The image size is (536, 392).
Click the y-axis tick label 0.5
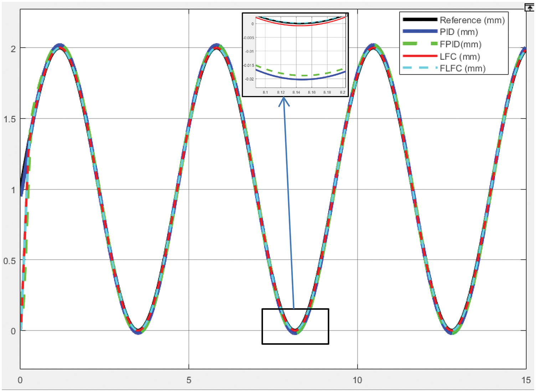tap(10, 261)
